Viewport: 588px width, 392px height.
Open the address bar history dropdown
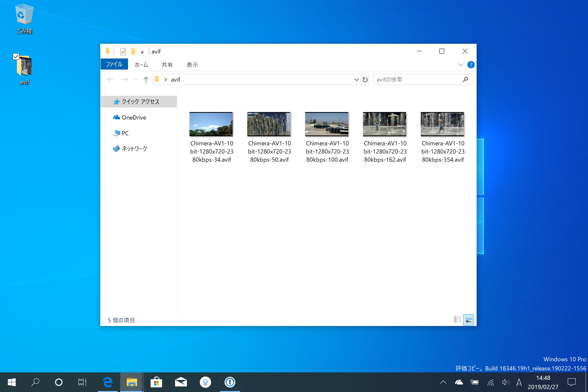pos(356,79)
